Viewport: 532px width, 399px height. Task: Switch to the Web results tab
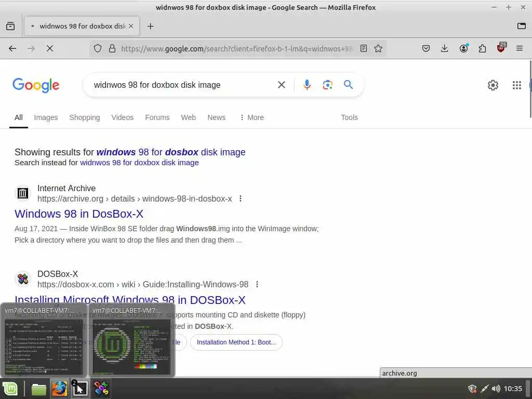coord(188,117)
